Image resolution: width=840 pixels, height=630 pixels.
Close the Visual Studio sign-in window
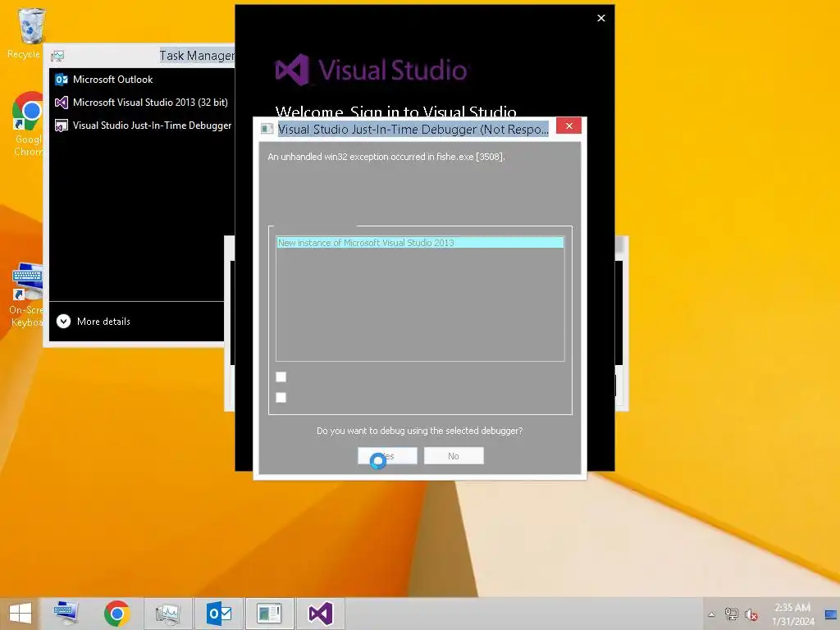tap(601, 18)
